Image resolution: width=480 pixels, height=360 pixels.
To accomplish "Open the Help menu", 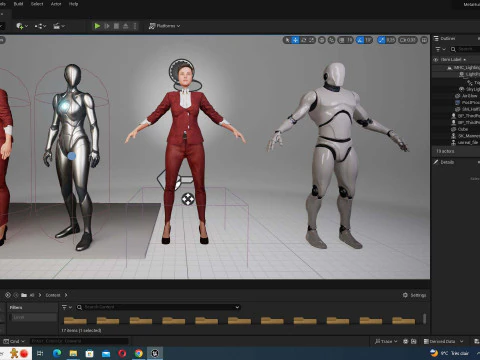I will point(73,4).
